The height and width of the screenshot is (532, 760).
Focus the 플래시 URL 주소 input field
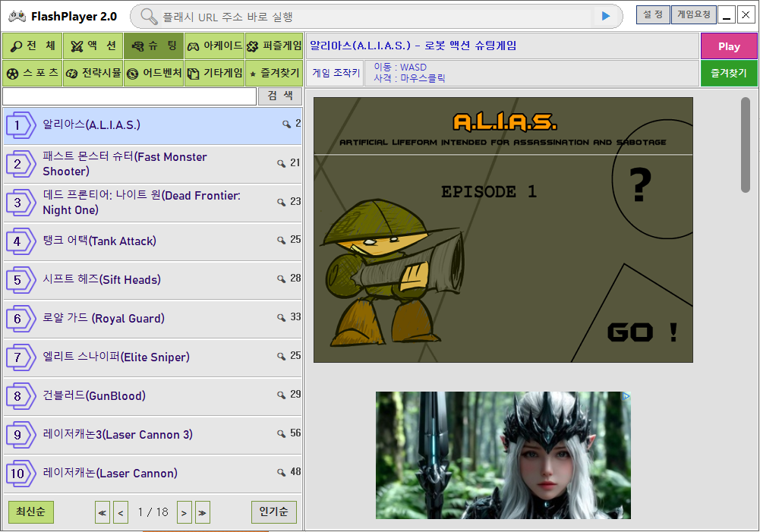point(376,17)
